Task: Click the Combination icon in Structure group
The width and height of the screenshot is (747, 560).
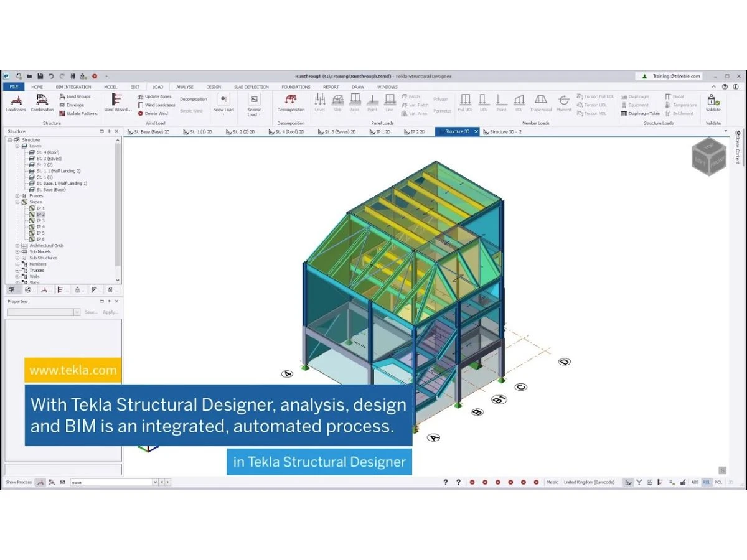Action: pos(42,103)
